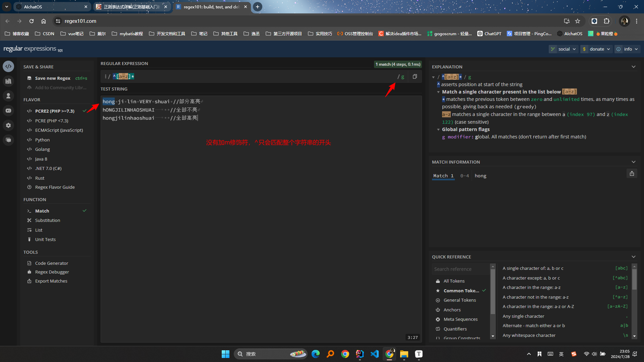
Task: Open the Regex Debugger tool
Action: click(x=52, y=272)
